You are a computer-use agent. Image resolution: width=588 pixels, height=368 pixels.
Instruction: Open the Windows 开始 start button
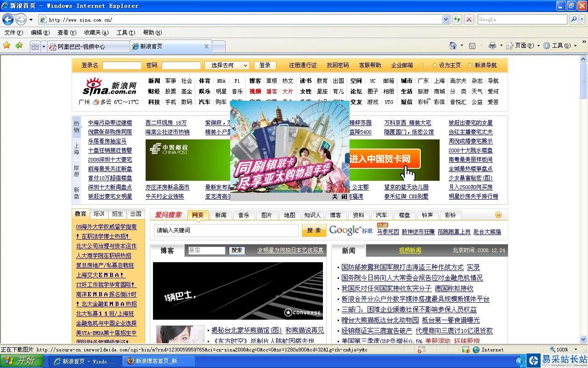22,361
